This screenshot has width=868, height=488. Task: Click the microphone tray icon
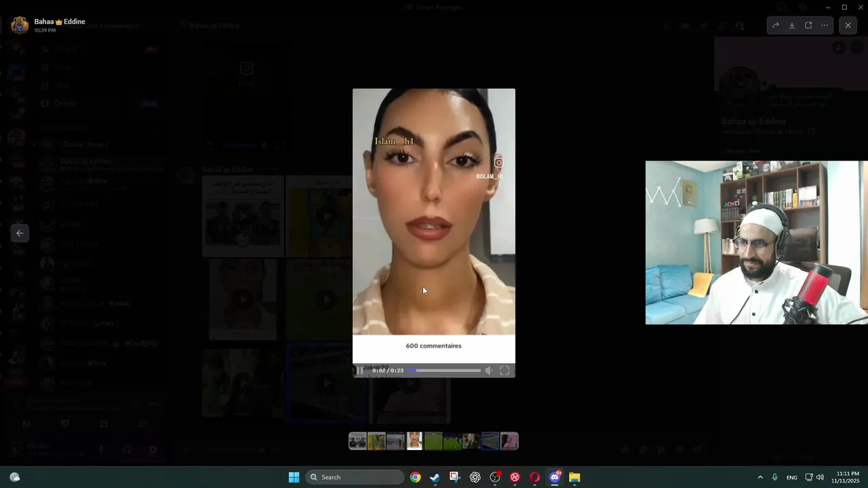(775, 477)
